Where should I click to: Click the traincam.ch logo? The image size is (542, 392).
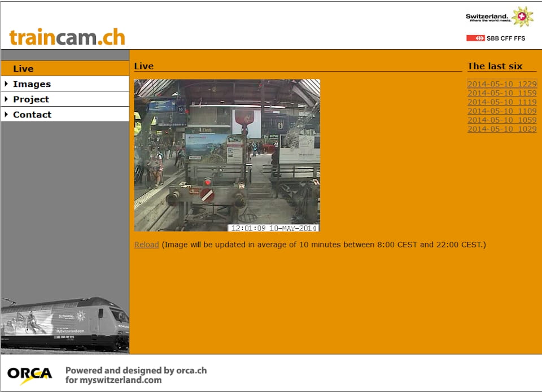pyautogui.click(x=67, y=37)
